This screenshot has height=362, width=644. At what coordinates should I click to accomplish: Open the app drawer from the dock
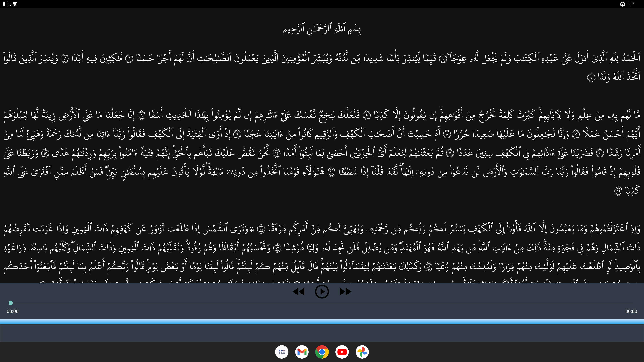coord(282,352)
